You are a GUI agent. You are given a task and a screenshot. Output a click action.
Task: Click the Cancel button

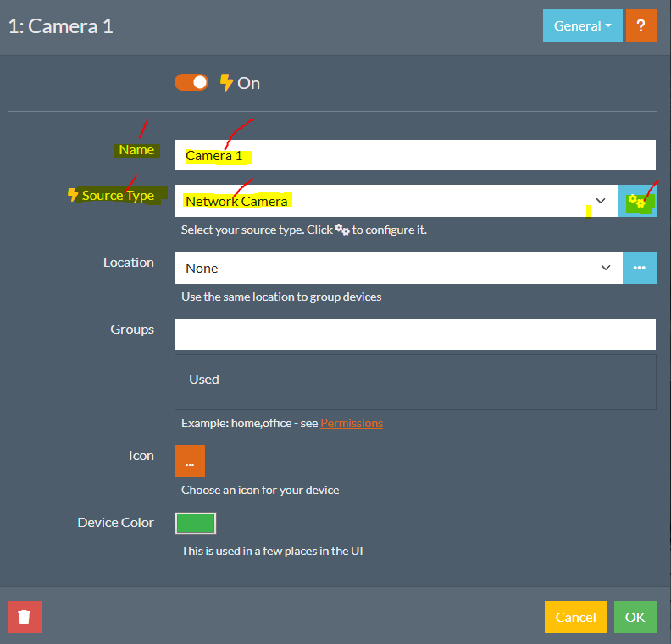(x=575, y=617)
